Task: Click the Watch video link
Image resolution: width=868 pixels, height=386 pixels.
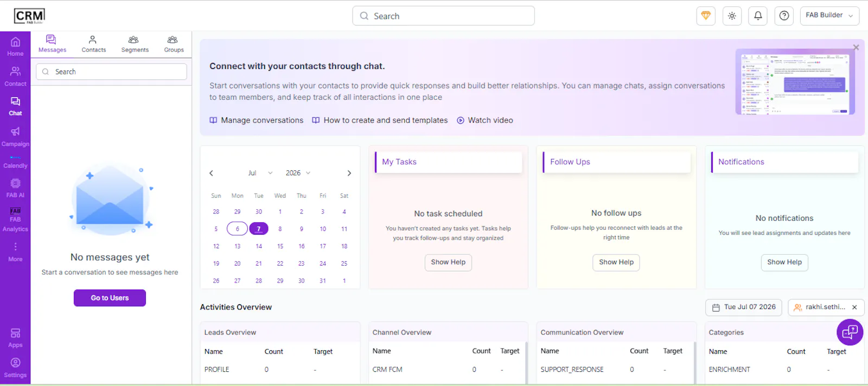Action: (485, 120)
